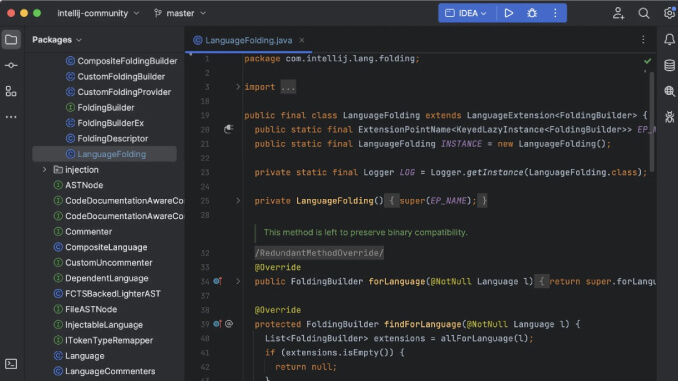Show more tool windows ellipsis
The width and height of the screenshot is (678, 381).
[x=11, y=117]
